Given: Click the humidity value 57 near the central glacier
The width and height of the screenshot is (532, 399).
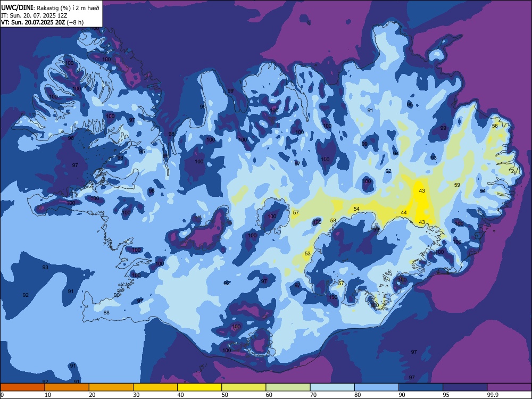Looking at the screenshot, I should [296, 213].
